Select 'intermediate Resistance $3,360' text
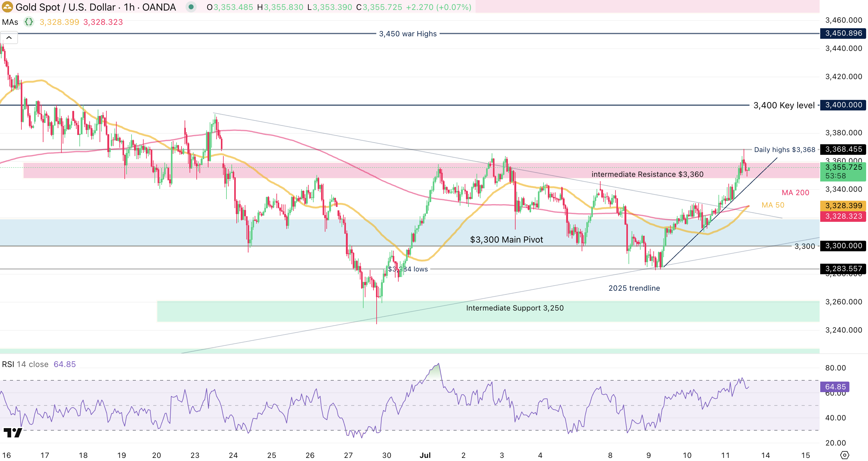868x461 pixels. 647,174
